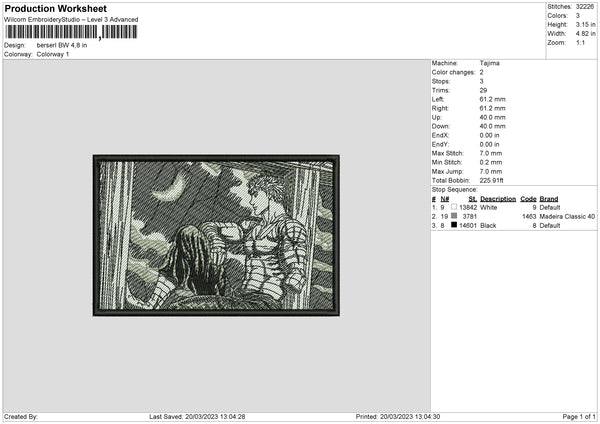600x424 pixels.
Task: Click the "Page 1 of 1" footer
Action: click(579, 417)
